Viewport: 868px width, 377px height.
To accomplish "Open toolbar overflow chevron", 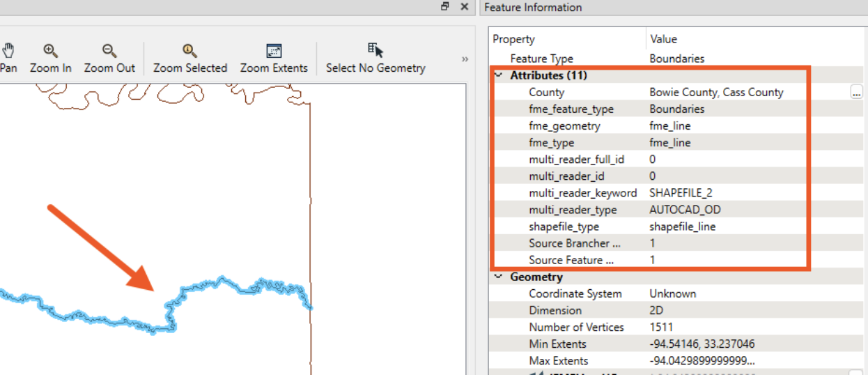I will coord(465,59).
